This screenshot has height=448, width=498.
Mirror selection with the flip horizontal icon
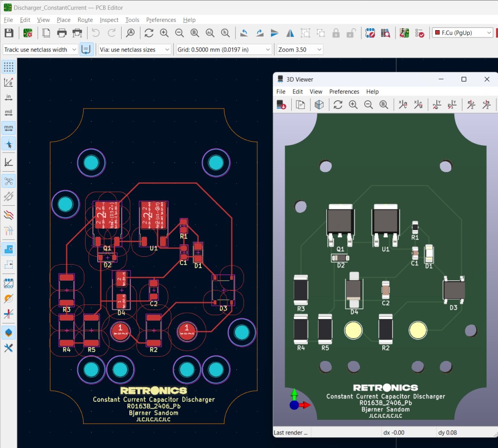click(x=290, y=33)
